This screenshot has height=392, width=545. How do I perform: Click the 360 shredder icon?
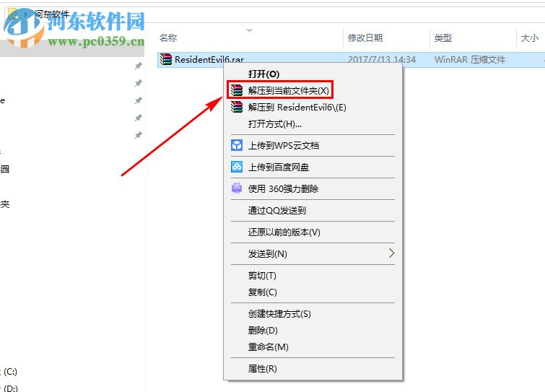coord(237,188)
